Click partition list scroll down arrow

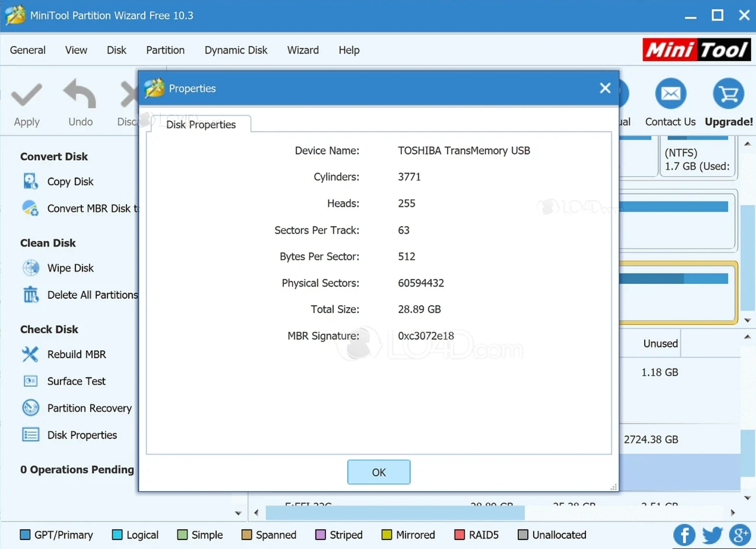(x=747, y=498)
